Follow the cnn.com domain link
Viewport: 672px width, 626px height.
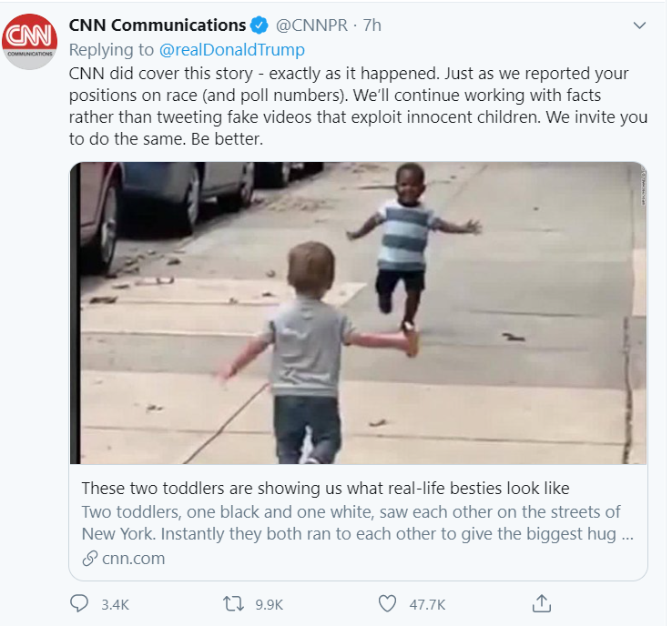tap(133, 559)
